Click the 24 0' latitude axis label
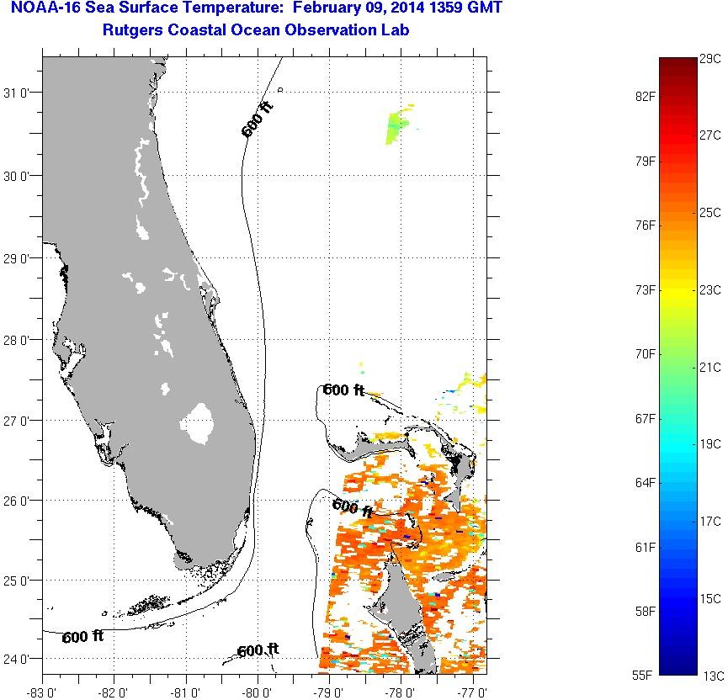This screenshot has height=700, width=728. click(19, 659)
